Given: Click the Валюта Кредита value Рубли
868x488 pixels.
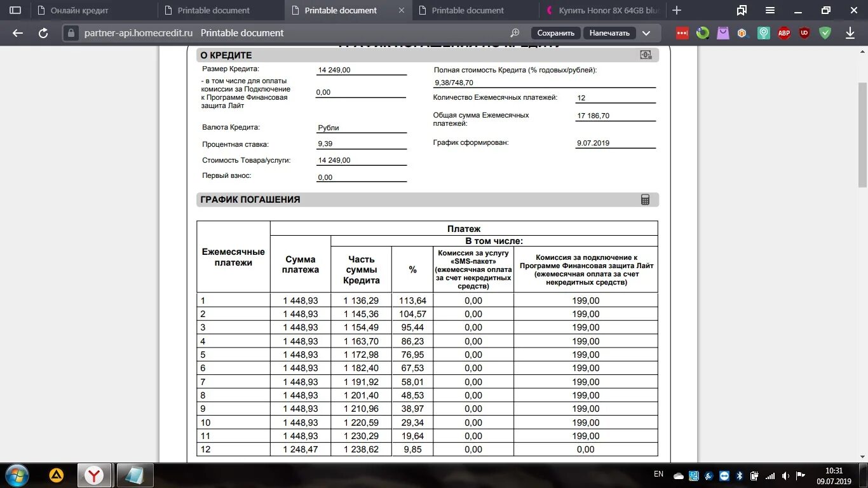Looking at the screenshot, I should (329, 128).
